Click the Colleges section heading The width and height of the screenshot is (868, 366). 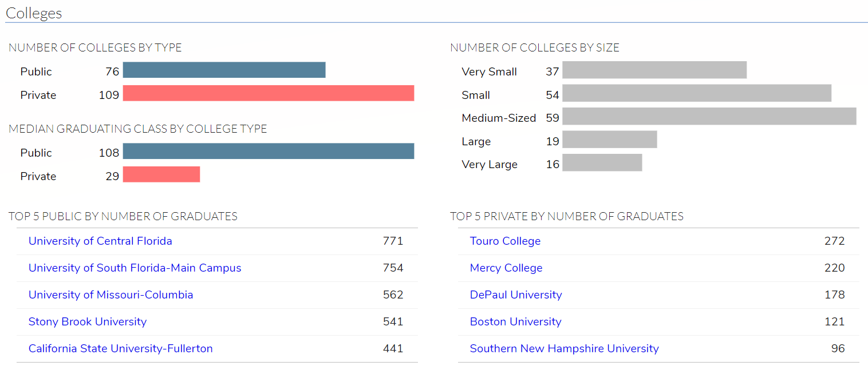click(34, 13)
